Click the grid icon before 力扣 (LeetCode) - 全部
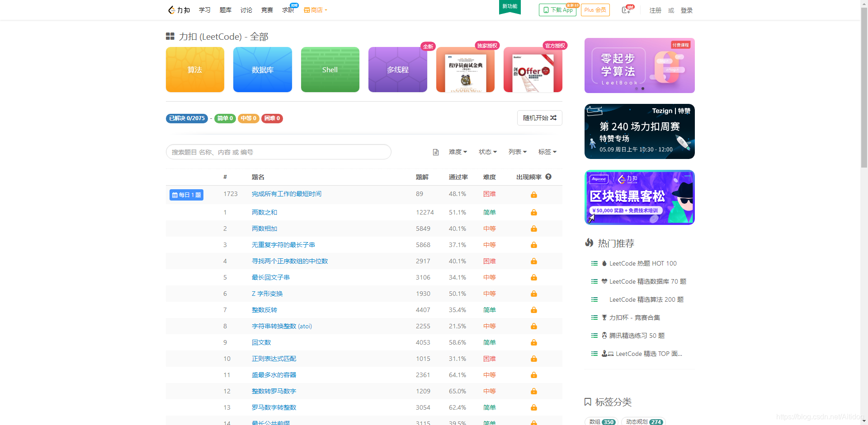868x425 pixels. pyautogui.click(x=170, y=36)
